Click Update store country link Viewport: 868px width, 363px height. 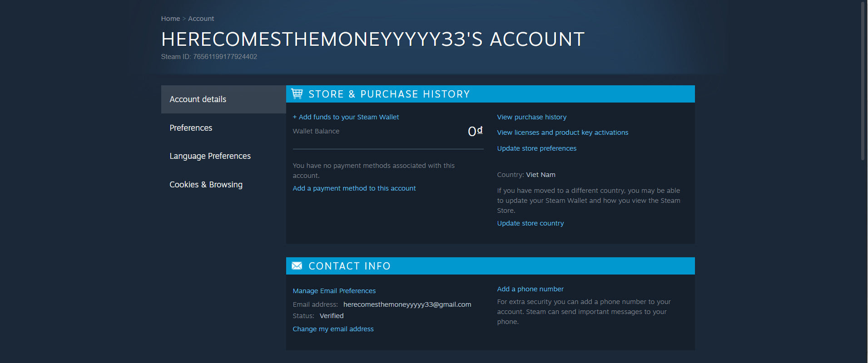pyautogui.click(x=530, y=223)
